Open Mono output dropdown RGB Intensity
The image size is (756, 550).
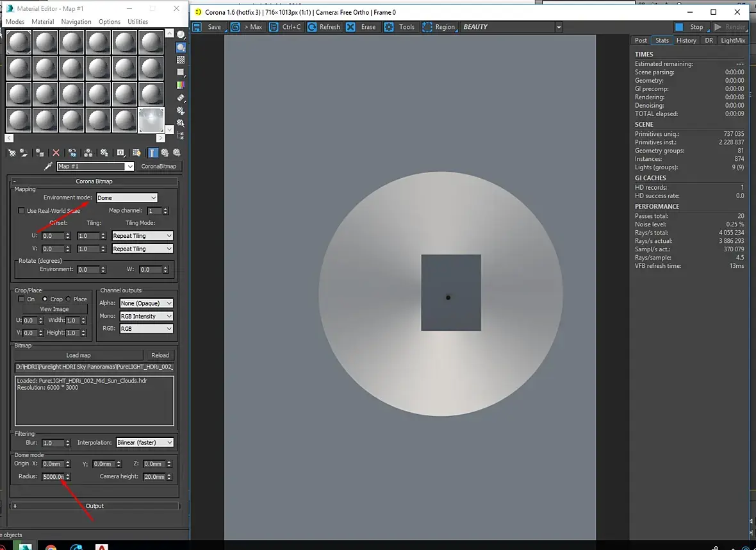click(x=146, y=317)
